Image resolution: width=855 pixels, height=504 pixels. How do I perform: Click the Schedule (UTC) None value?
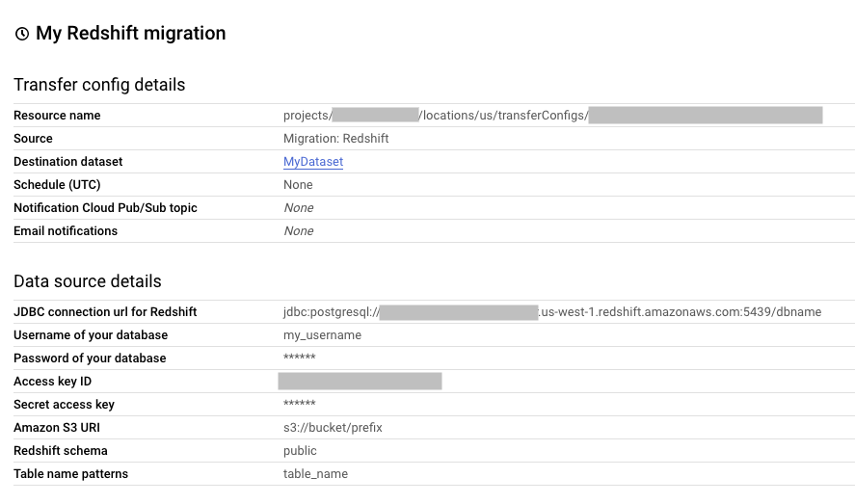click(298, 185)
